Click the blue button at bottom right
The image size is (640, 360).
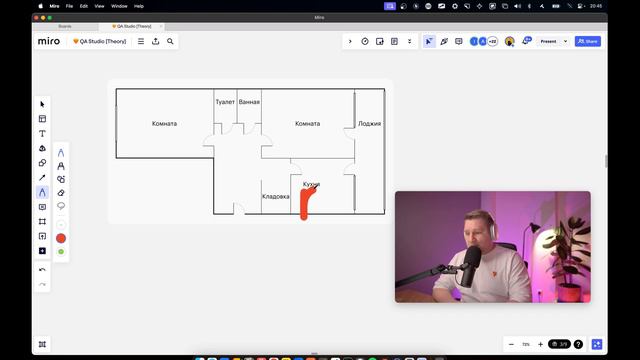(597, 344)
